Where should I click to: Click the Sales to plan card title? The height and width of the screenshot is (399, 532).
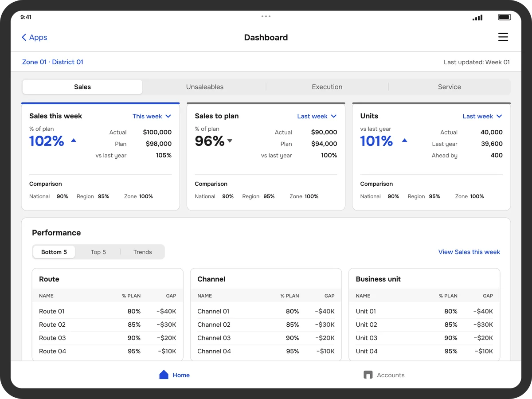[x=217, y=116]
